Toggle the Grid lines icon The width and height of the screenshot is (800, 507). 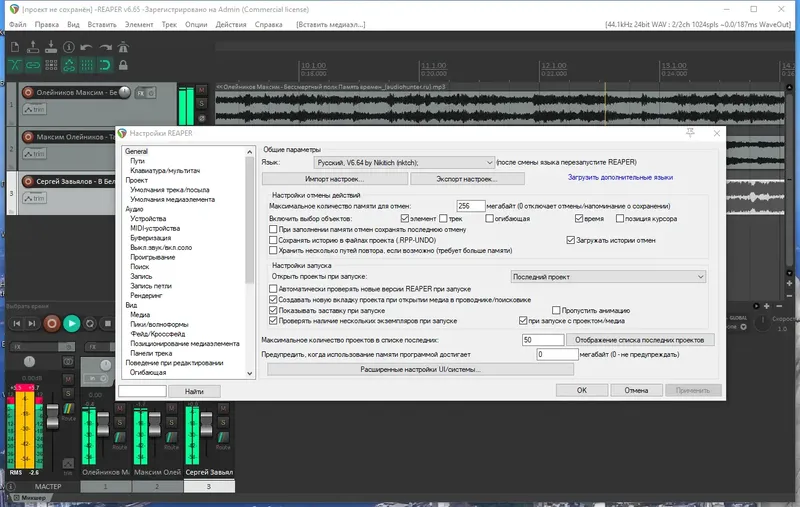[x=87, y=65]
